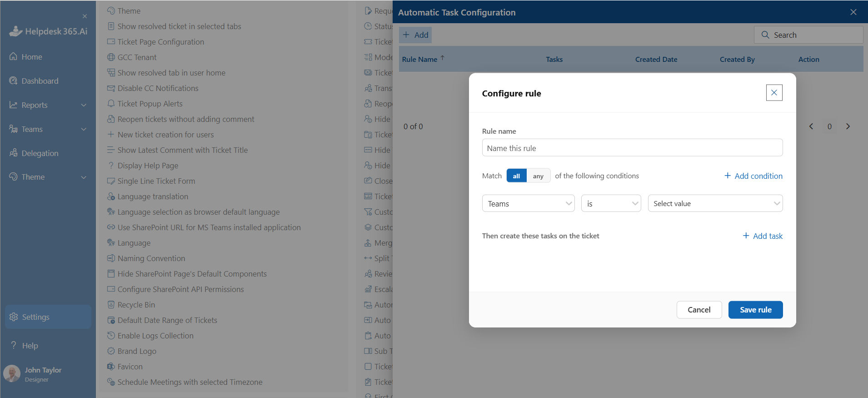Click the Favicon setting icon
The width and height of the screenshot is (868, 398).
pos(111,366)
